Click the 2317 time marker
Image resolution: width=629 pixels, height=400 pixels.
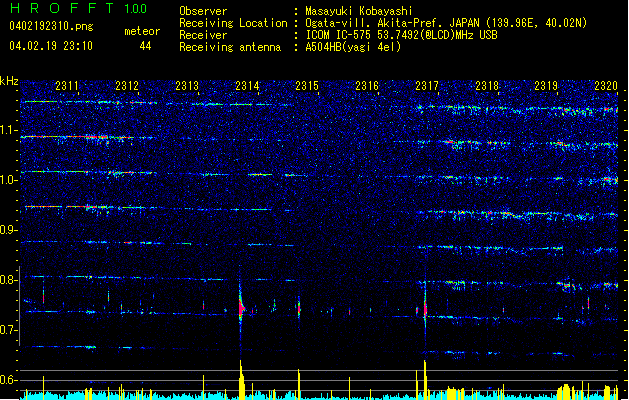427,86
